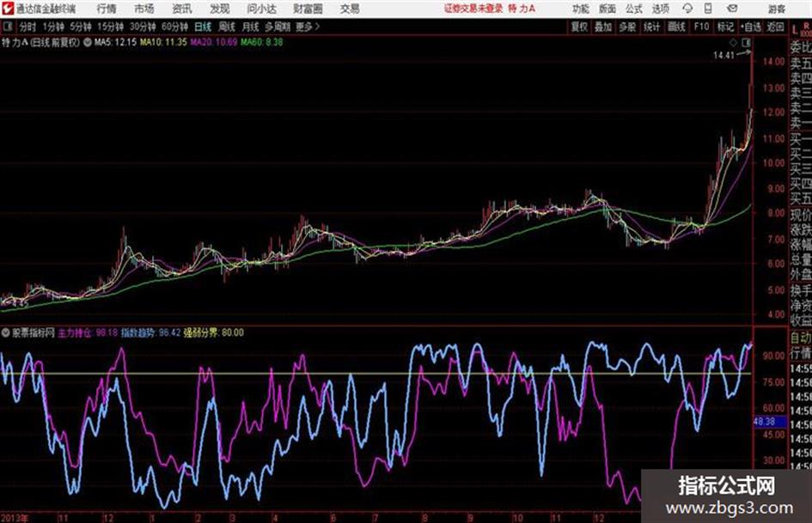Click the L icon in right panel header
The image size is (812, 523).
795,31
